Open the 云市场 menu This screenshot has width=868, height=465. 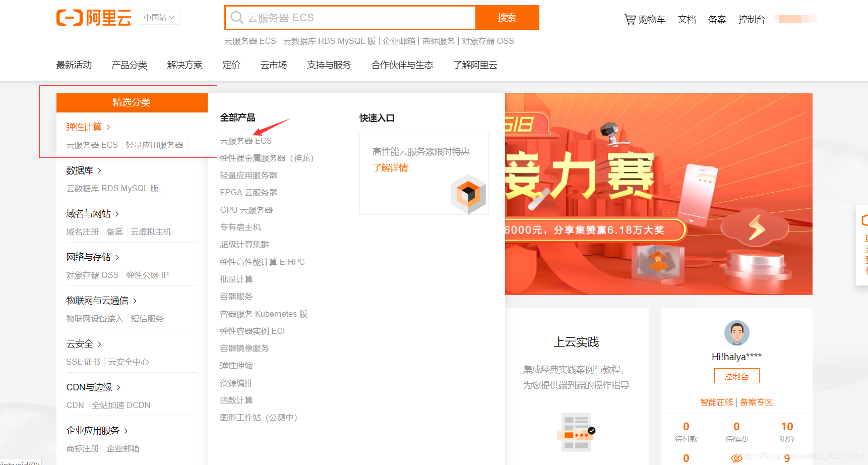274,65
